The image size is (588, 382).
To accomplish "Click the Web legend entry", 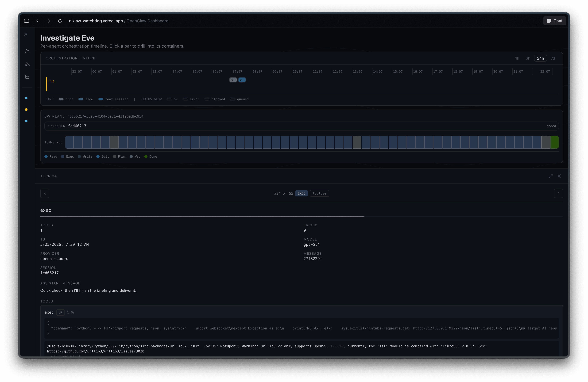I will [x=135, y=157].
